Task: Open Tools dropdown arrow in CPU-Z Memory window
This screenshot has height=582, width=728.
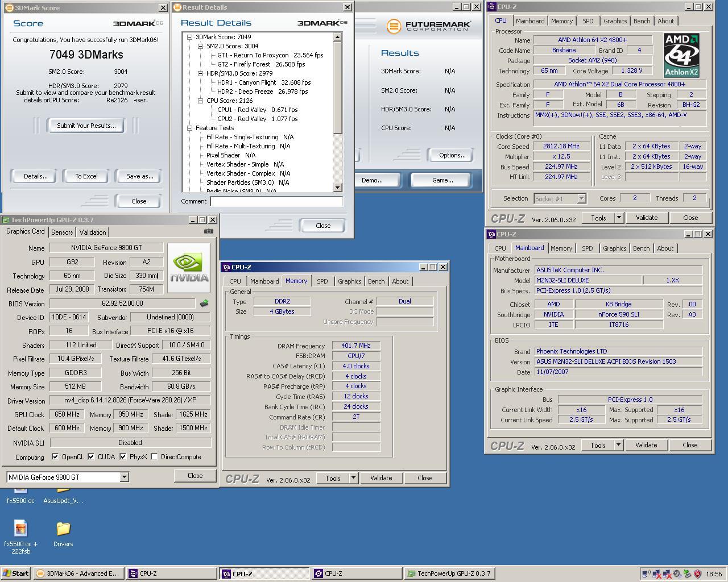Action: coord(353,478)
